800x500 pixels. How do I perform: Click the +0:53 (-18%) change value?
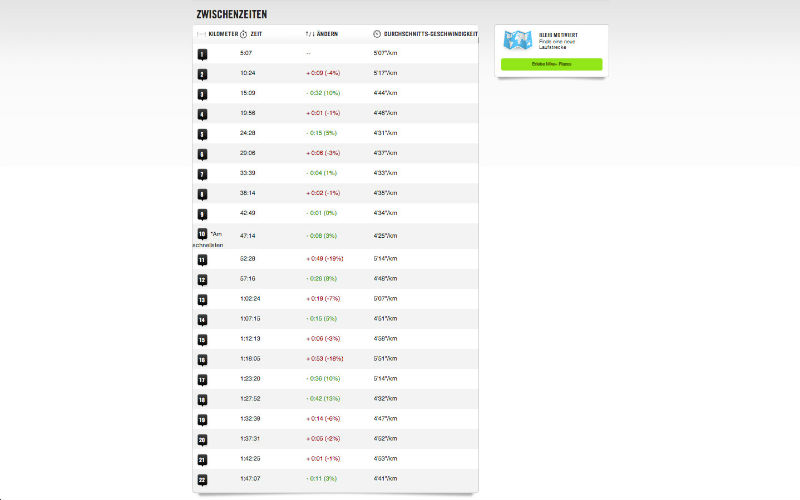click(x=324, y=359)
